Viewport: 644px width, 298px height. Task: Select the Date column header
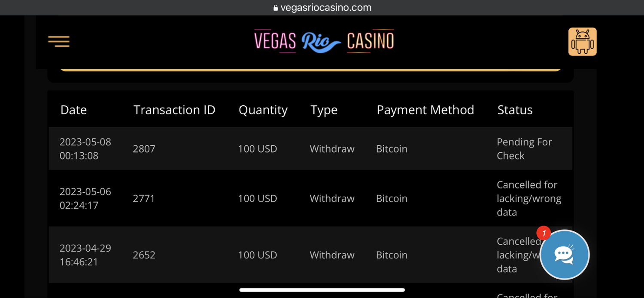pos(73,110)
